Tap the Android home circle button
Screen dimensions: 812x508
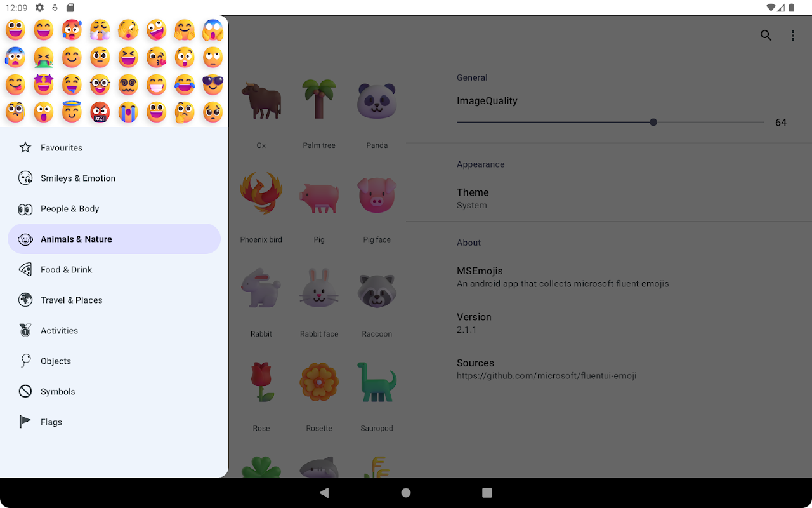pyautogui.click(x=406, y=493)
